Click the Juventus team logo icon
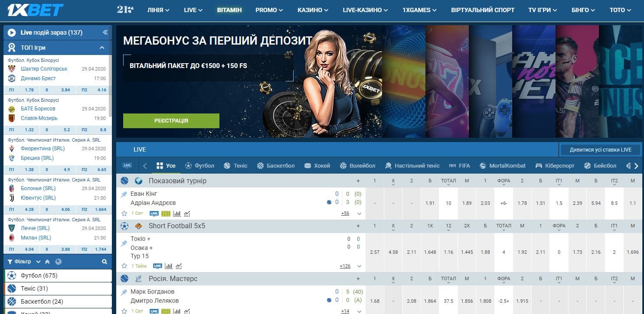Screen dimensions: 644x314 [12, 198]
